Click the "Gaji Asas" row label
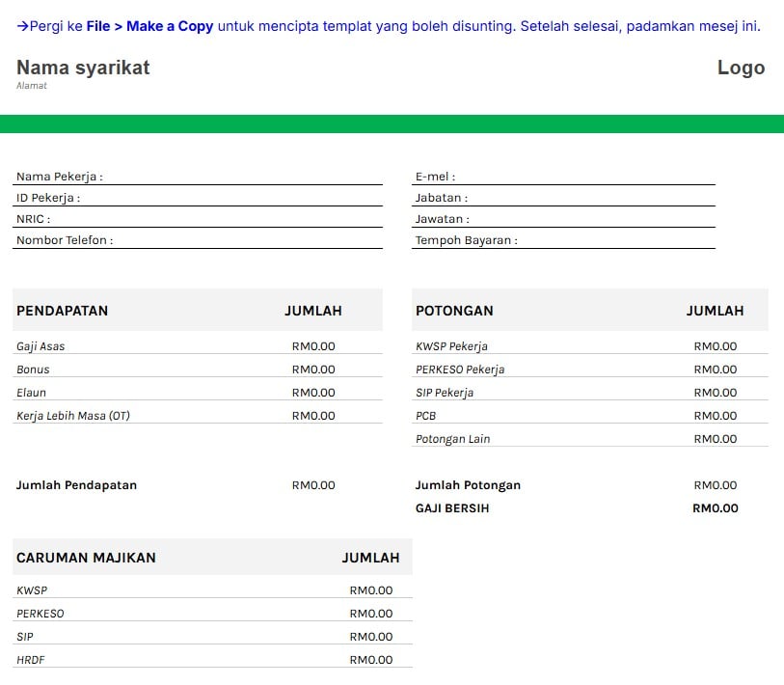The width and height of the screenshot is (784, 685). point(41,346)
